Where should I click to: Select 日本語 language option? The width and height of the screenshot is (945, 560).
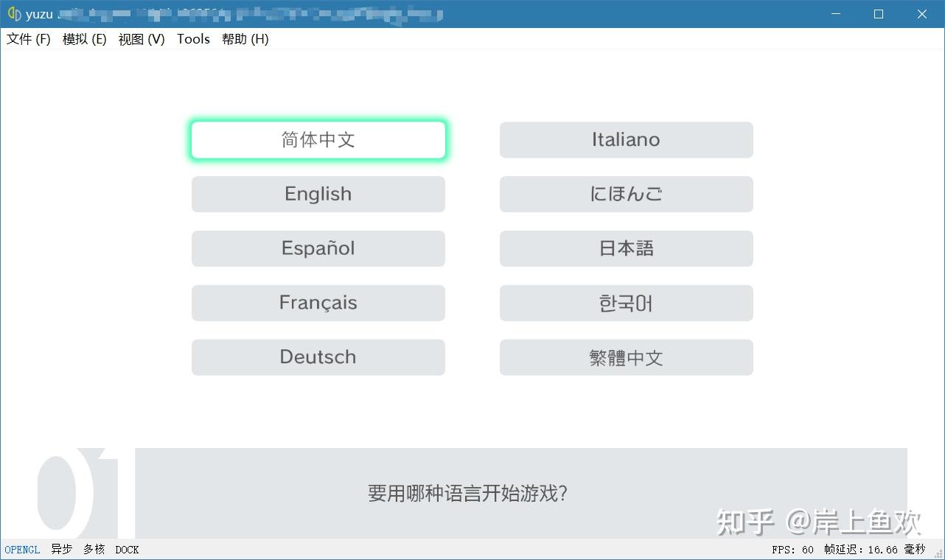[627, 249]
